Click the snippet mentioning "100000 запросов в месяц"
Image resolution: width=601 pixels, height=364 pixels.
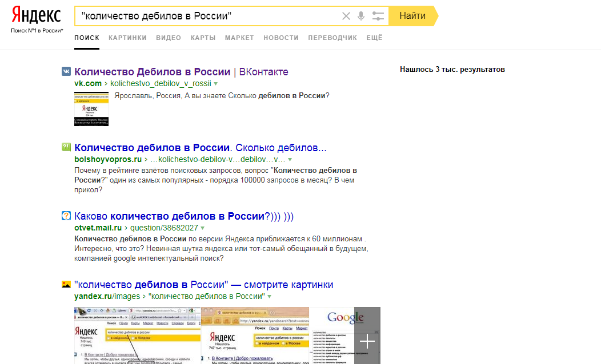click(216, 180)
